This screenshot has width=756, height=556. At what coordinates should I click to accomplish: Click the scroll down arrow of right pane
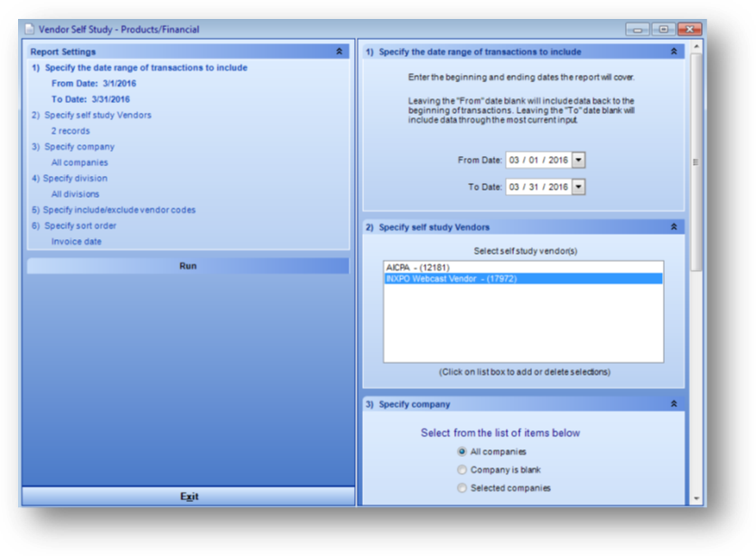coord(696,498)
